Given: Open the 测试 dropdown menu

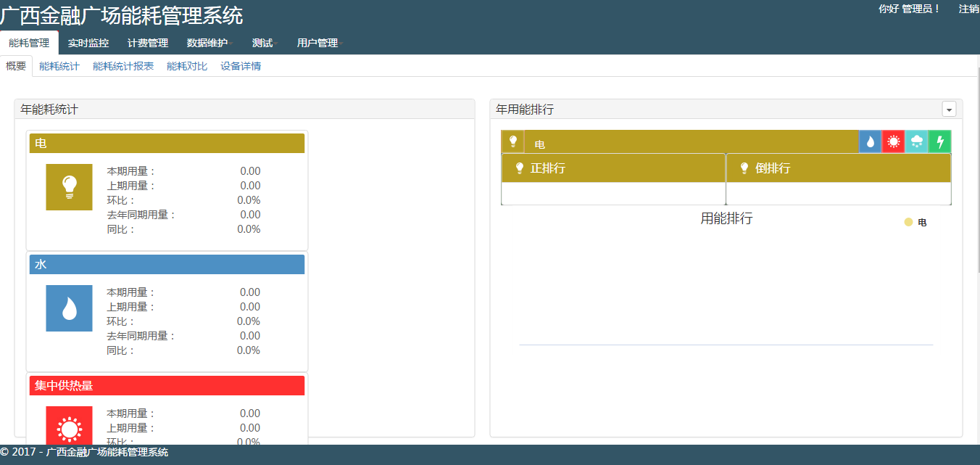Looking at the screenshot, I should (265, 43).
